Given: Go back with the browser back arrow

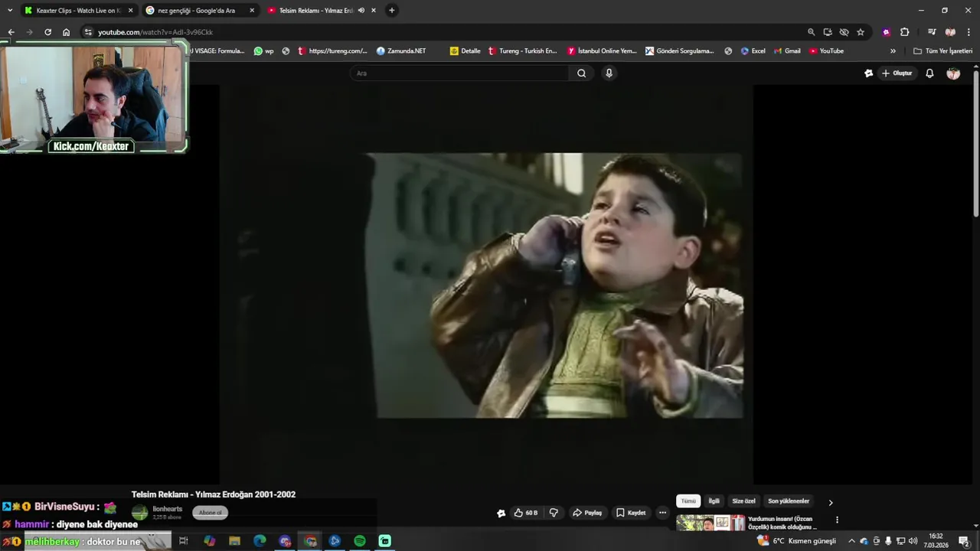Looking at the screenshot, I should (x=11, y=32).
